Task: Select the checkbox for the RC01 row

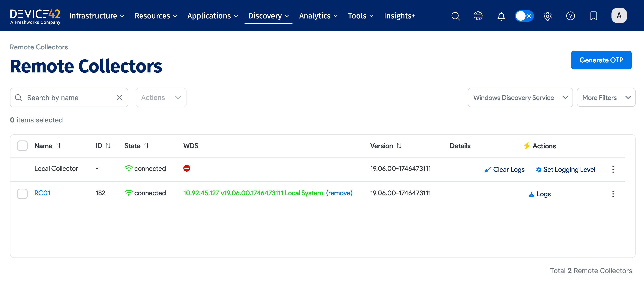Action: coord(22,193)
